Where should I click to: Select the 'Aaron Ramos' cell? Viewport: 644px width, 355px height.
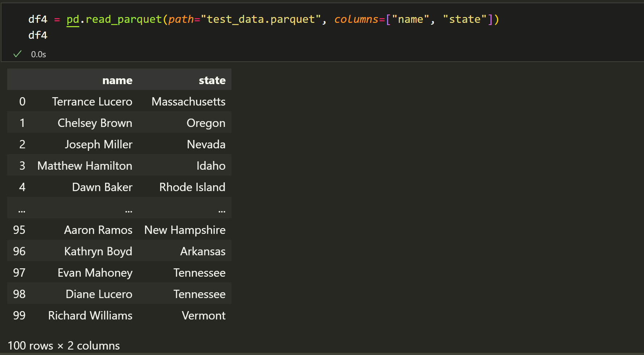coord(98,230)
